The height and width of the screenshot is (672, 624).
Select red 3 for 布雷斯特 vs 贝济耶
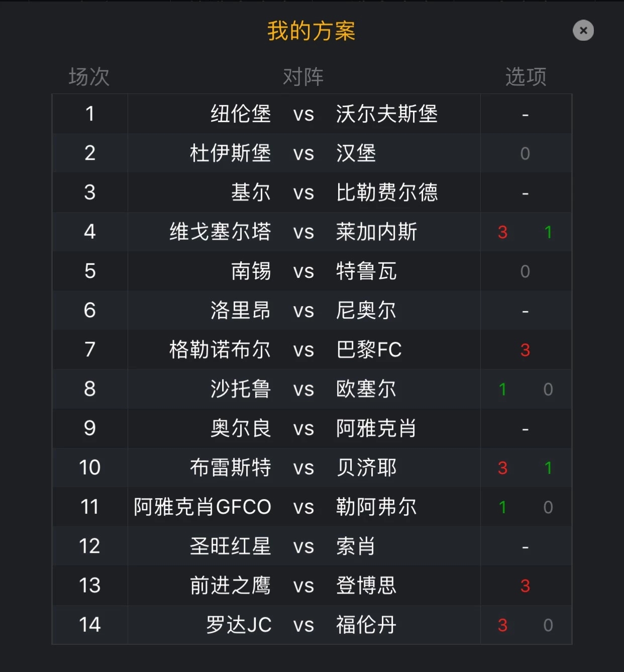(x=502, y=468)
